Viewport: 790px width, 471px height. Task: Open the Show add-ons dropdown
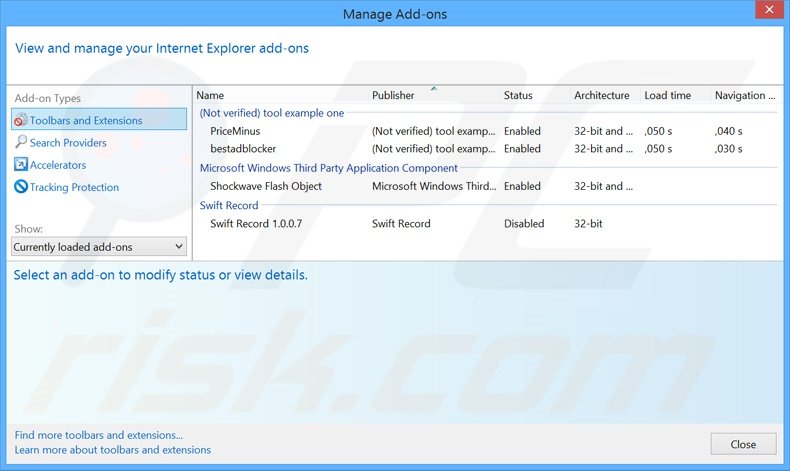coord(99,247)
